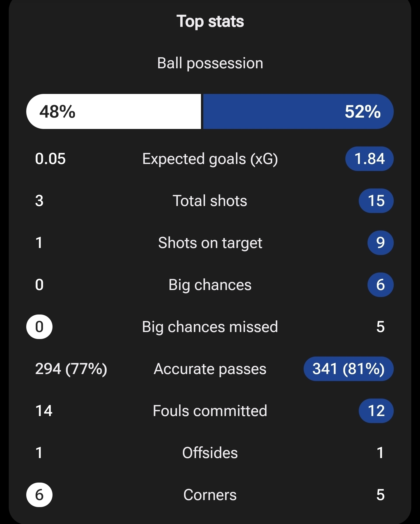Tap the blue 12 fouls committed badge
Image resolution: width=420 pixels, height=524 pixels.
click(x=376, y=411)
